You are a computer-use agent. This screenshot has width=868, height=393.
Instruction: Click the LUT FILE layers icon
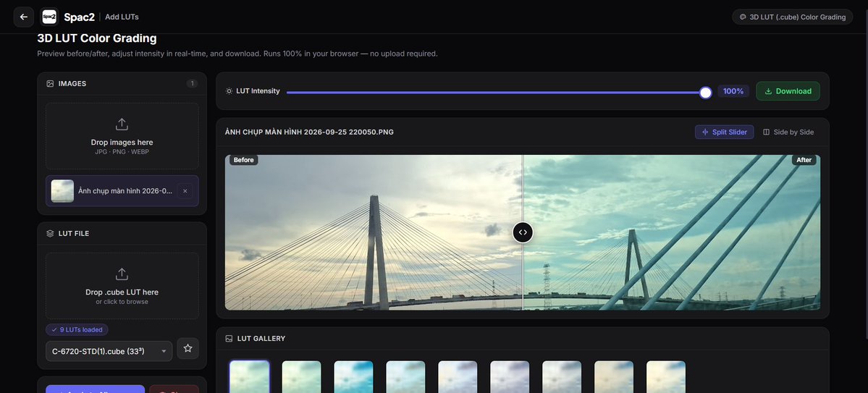(51, 234)
